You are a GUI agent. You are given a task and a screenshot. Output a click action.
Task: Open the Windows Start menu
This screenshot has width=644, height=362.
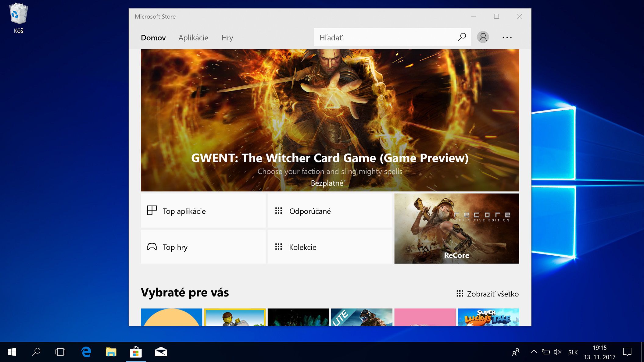(x=12, y=352)
